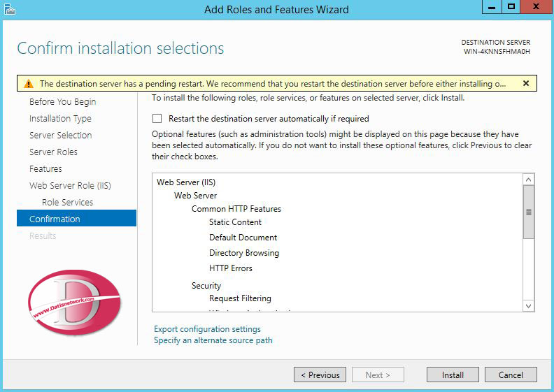Screen dimensions: 554x392
Task: Select the Web Server entry in list
Action: tap(195, 196)
